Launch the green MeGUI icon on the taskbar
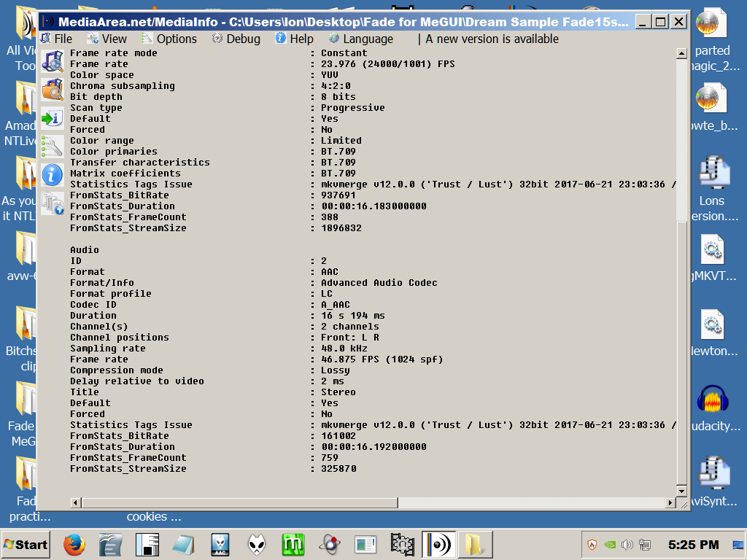747x560 pixels. pos(293,545)
